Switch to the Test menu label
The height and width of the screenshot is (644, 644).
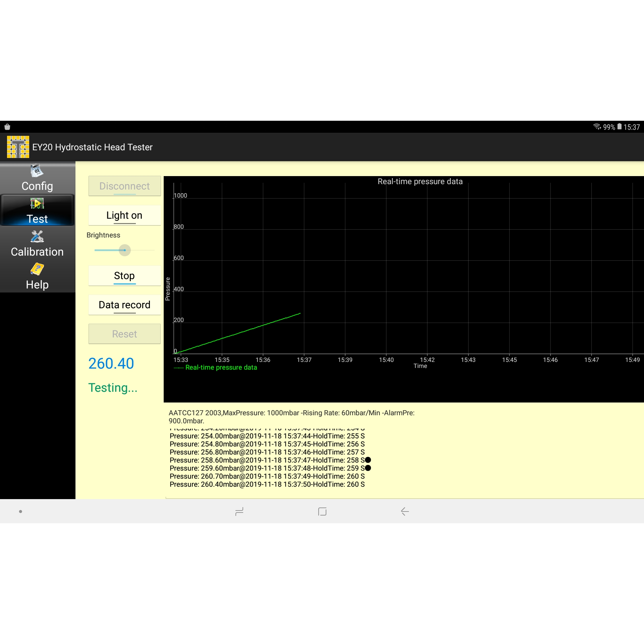click(x=37, y=219)
